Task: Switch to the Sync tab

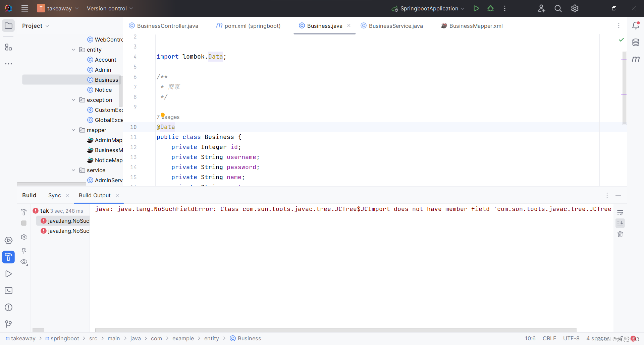Action: (x=54, y=195)
